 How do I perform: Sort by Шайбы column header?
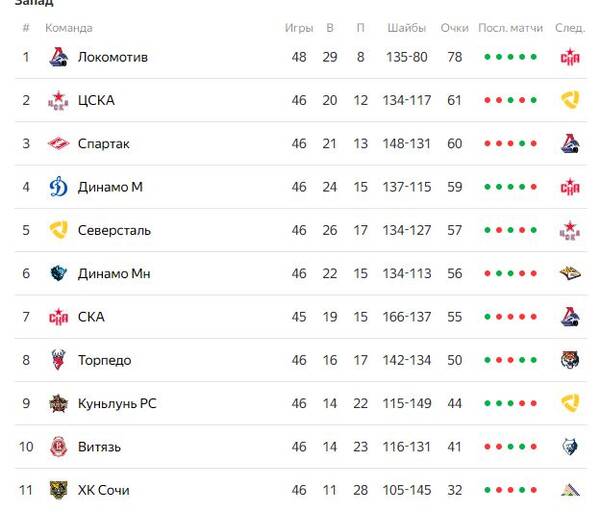tap(406, 28)
